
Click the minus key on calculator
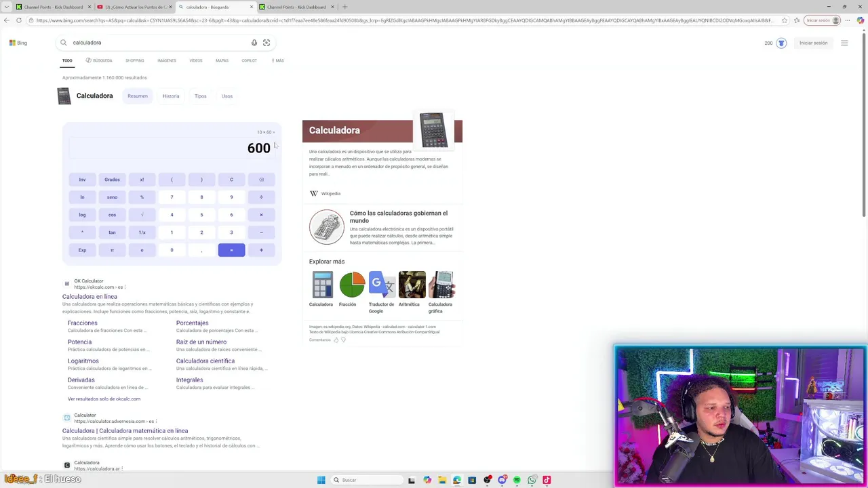click(261, 232)
